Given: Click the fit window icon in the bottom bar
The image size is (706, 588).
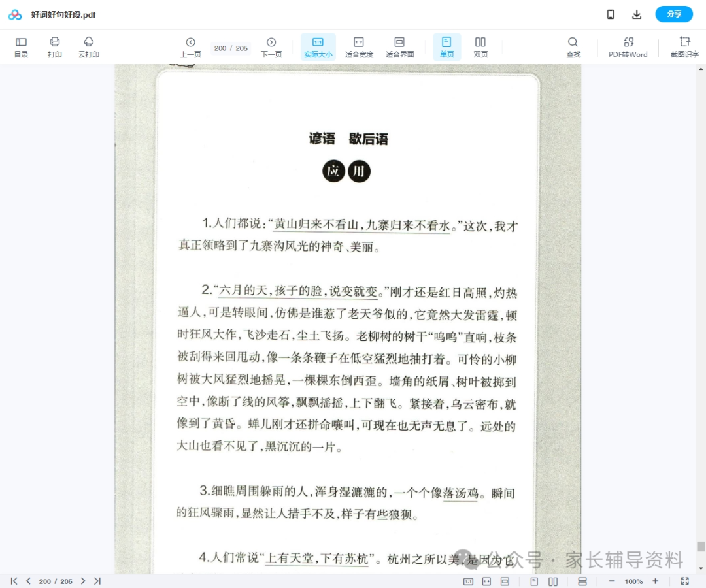Looking at the screenshot, I should click(505, 581).
